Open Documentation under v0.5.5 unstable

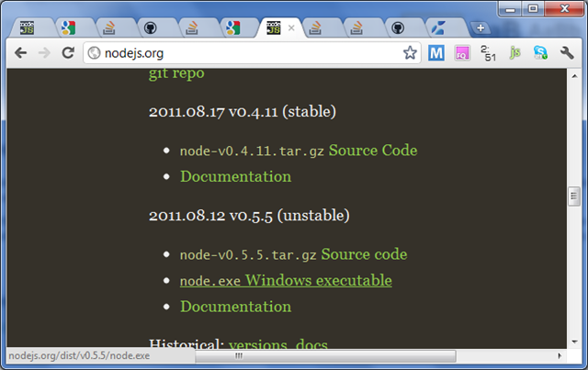click(236, 307)
